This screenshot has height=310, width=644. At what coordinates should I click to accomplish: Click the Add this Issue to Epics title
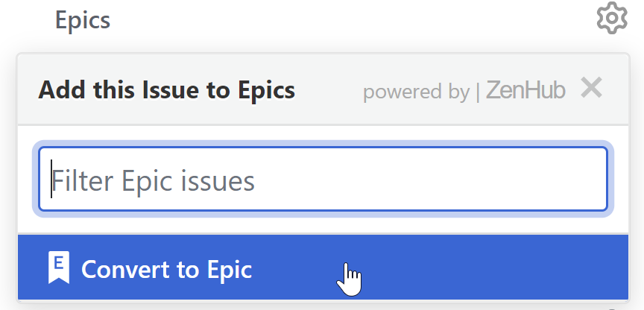tap(166, 90)
